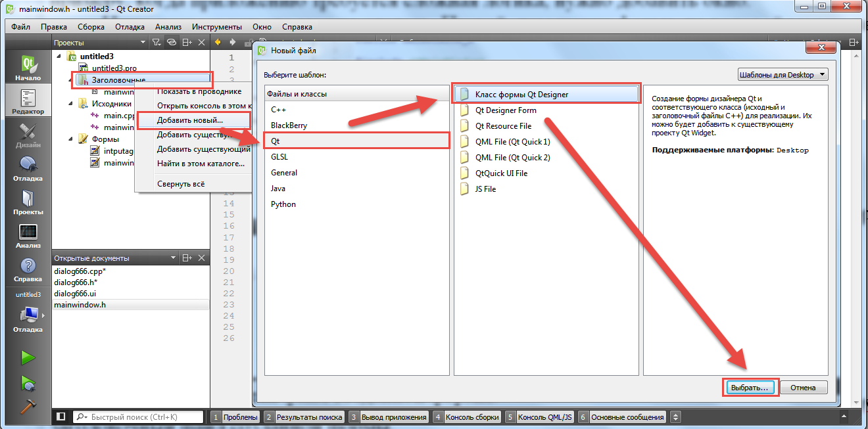Choose Показать в проводнике context entry

tap(199, 91)
